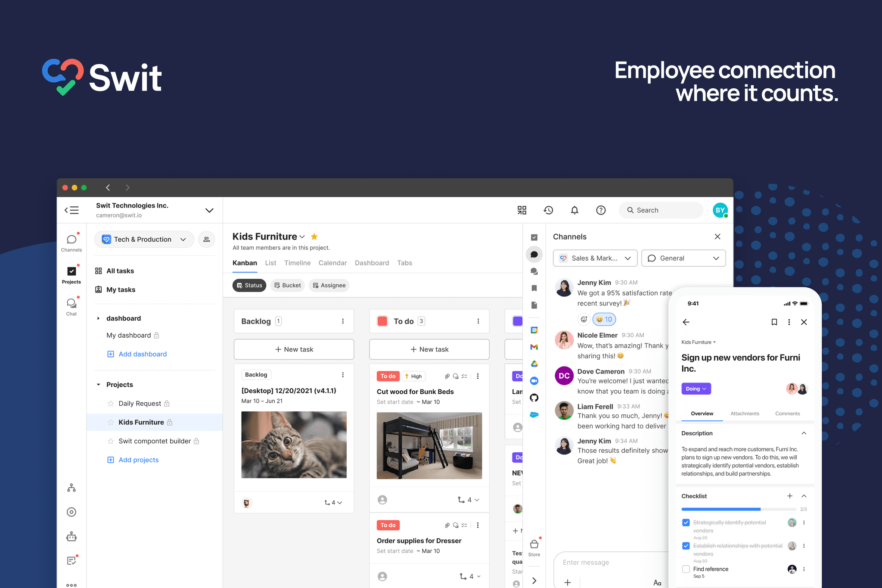Click the activity history clock icon
The width and height of the screenshot is (882, 588).
(548, 210)
